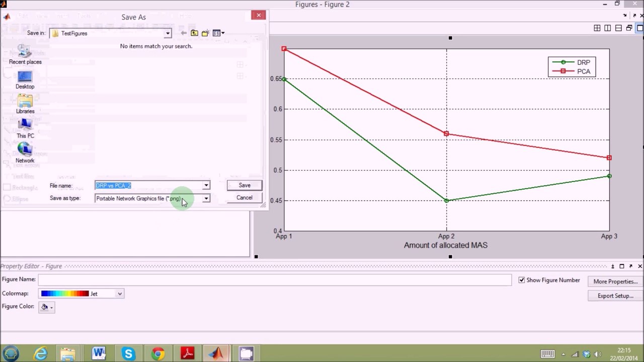Open the Save as type dropdown

click(206, 199)
